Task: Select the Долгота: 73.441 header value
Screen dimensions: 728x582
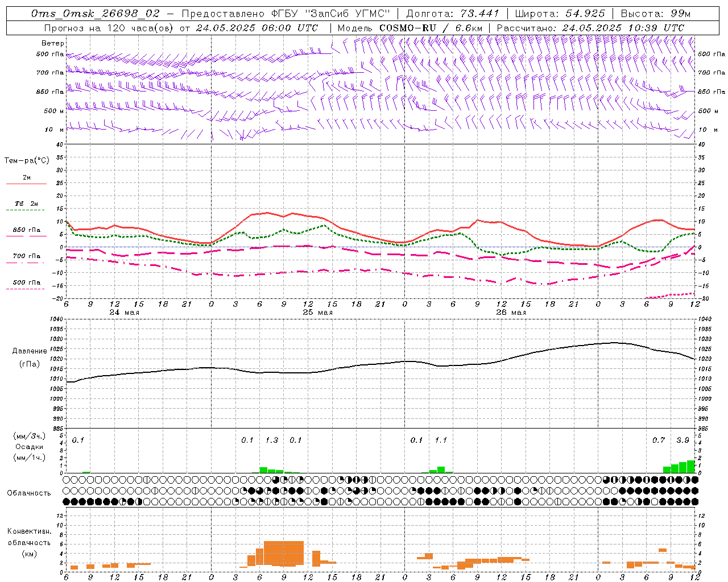Action: point(453,14)
